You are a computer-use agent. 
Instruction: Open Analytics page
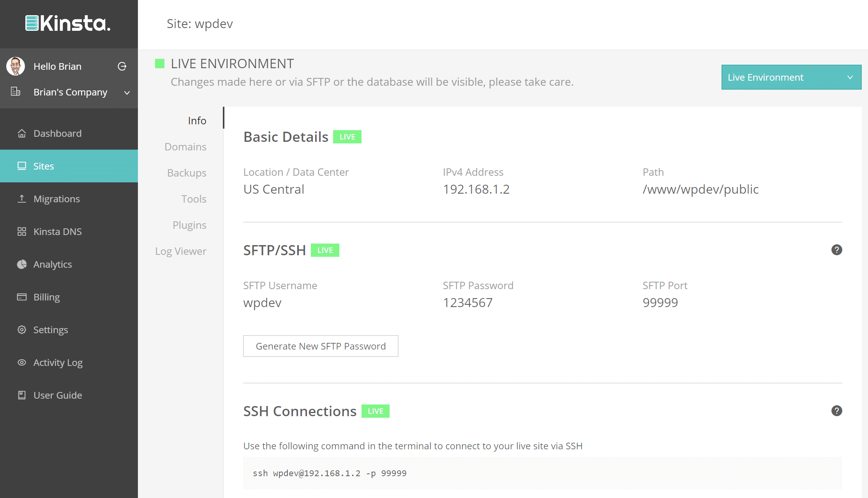tap(69, 264)
